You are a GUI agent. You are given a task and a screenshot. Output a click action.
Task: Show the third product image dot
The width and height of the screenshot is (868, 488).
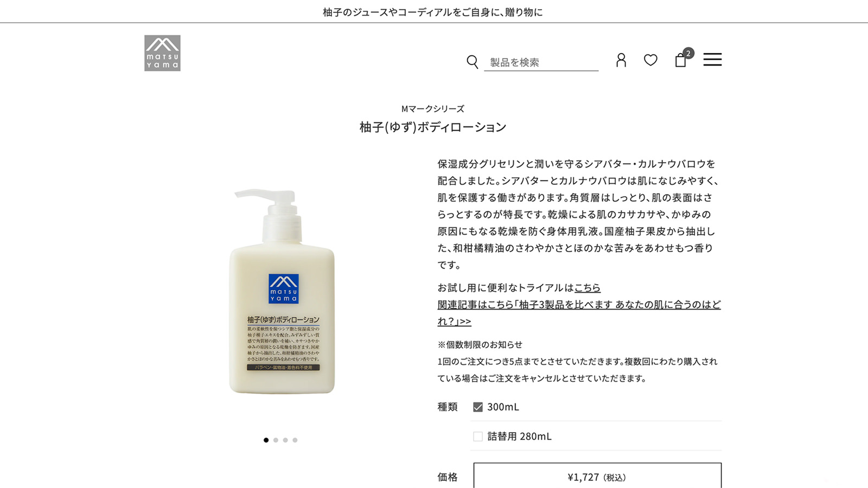coord(285,440)
